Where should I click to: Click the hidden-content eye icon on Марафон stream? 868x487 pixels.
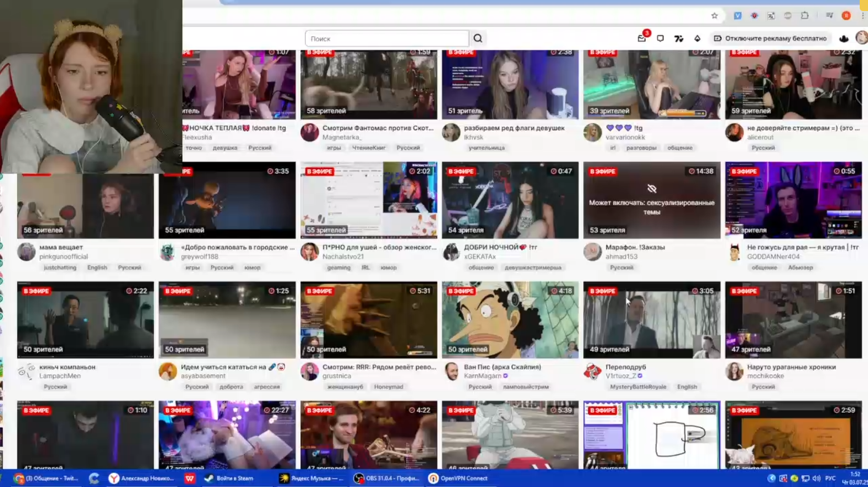(652, 189)
